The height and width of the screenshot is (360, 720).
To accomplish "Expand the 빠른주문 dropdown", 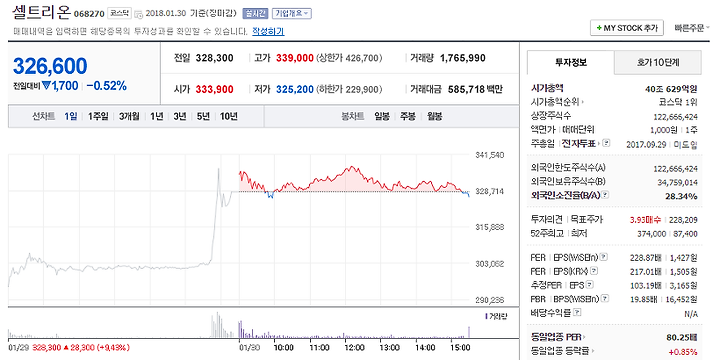I will (x=691, y=28).
